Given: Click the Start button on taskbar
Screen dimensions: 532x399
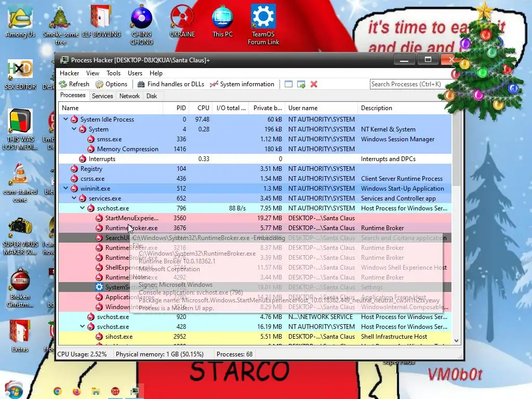Looking at the screenshot, I should pos(14,390).
